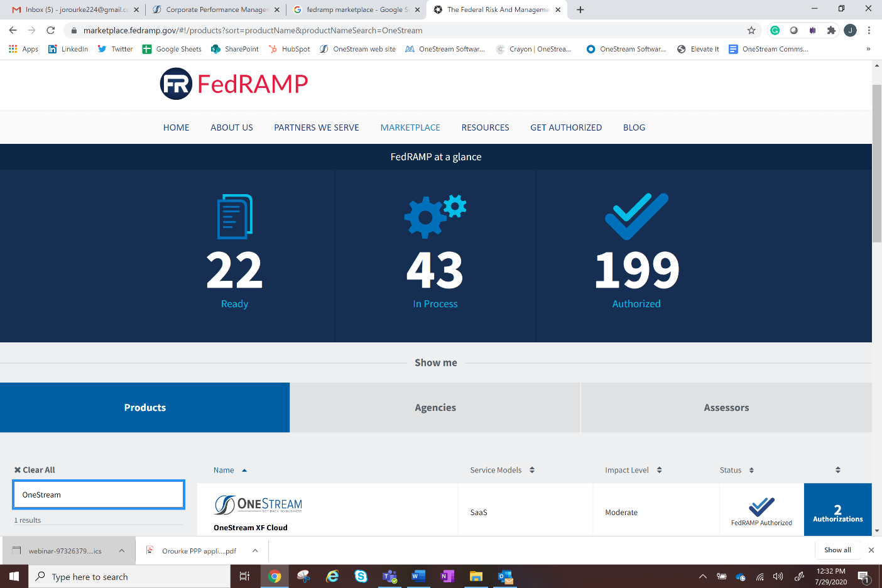Image resolution: width=882 pixels, height=588 pixels.
Task: Open the Chrome three-dot menu
Action: (x=869, y=30)
